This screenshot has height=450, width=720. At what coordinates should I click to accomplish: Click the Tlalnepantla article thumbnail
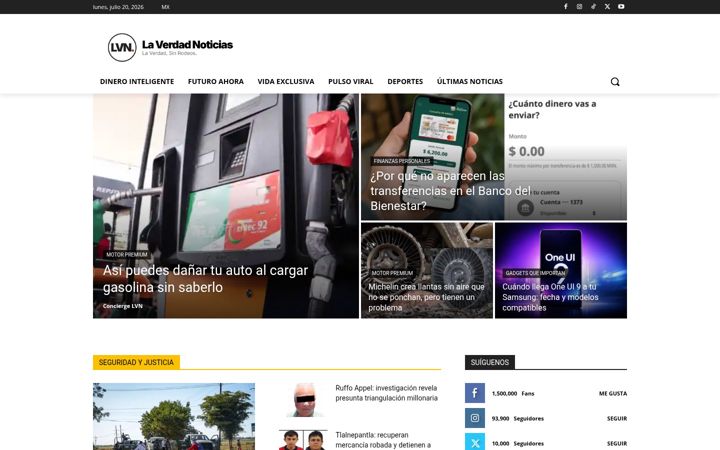pos(304,440)
